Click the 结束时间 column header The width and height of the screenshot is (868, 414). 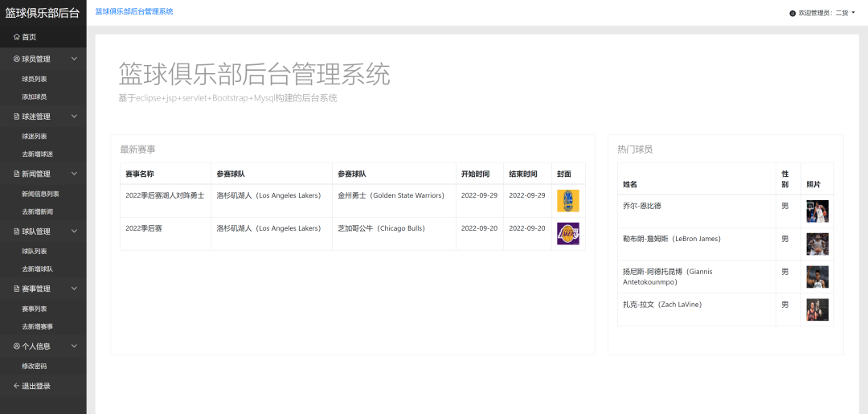pyautogui.click(x=527, y=174)
